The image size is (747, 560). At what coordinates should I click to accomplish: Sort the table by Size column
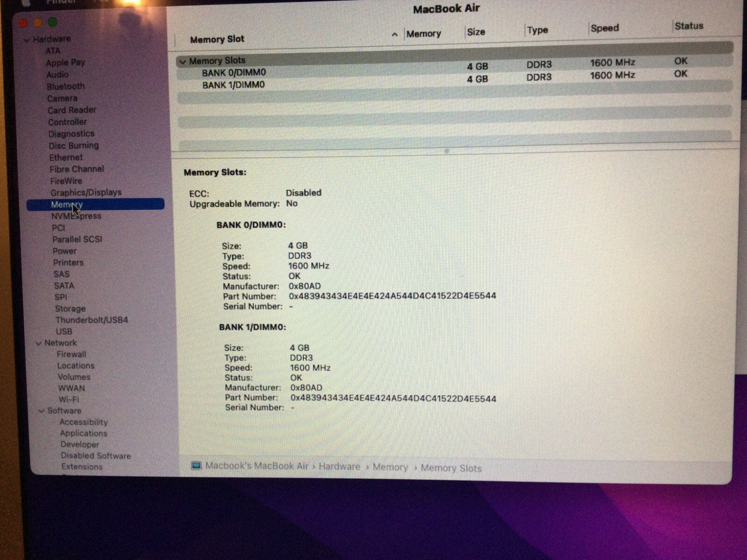(x=476, y=32)
